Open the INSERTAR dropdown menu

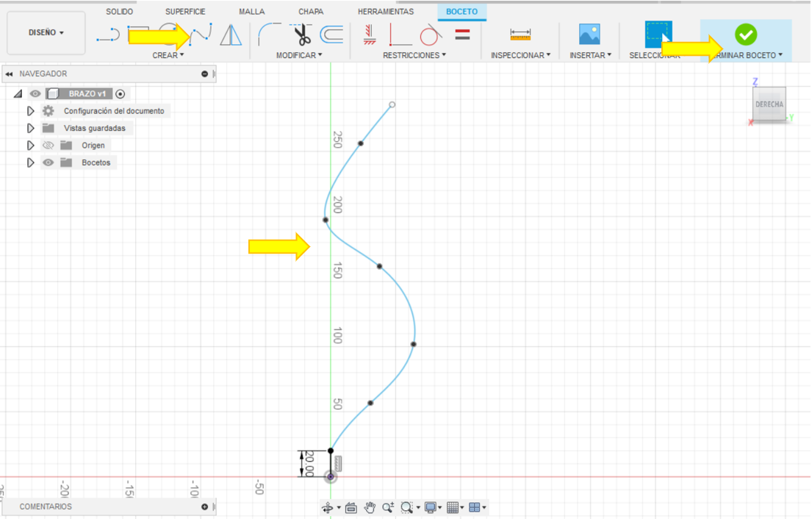tap(590, 55)
